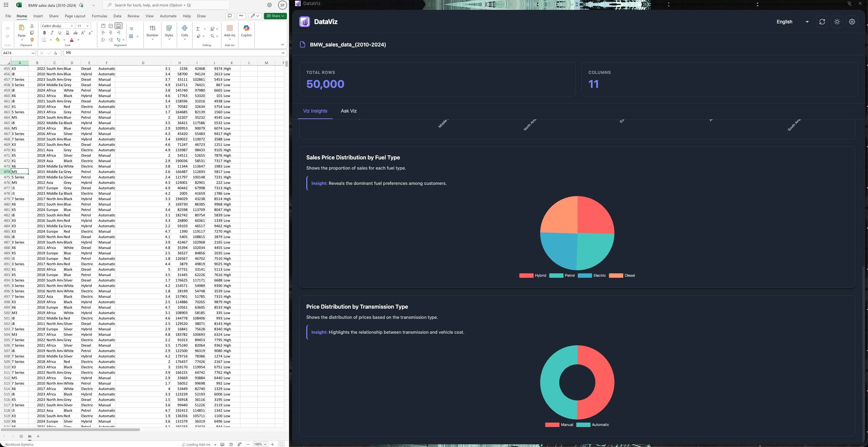Click the Increase Indent icon
This screenshot has height=447, width=868.
click(x=111, y=40)
